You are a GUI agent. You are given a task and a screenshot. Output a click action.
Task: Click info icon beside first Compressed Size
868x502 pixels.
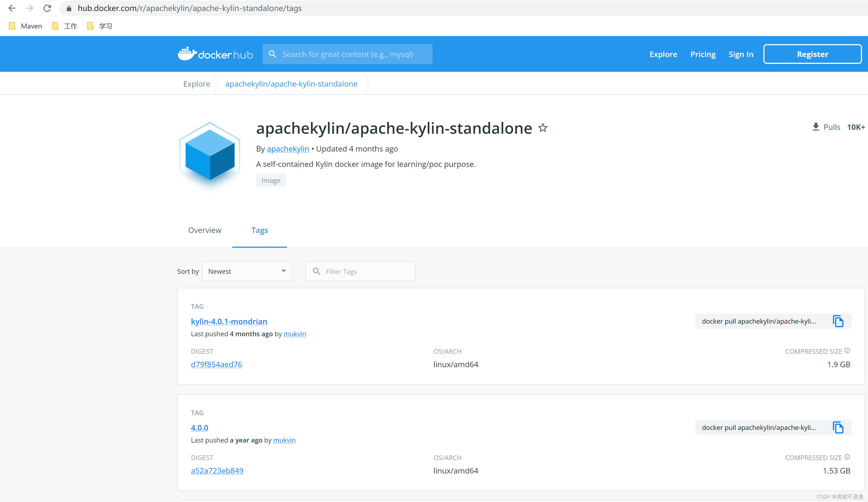click(x=847, y=351)
